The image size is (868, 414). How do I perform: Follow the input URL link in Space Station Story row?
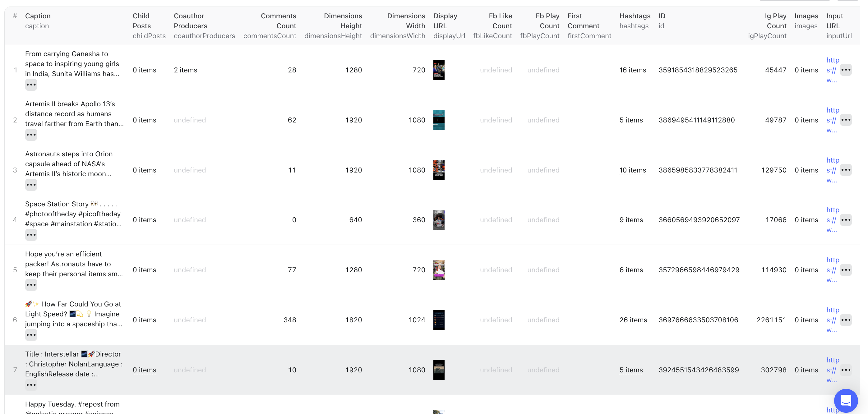pyautogui.click(x=832, y=220)
